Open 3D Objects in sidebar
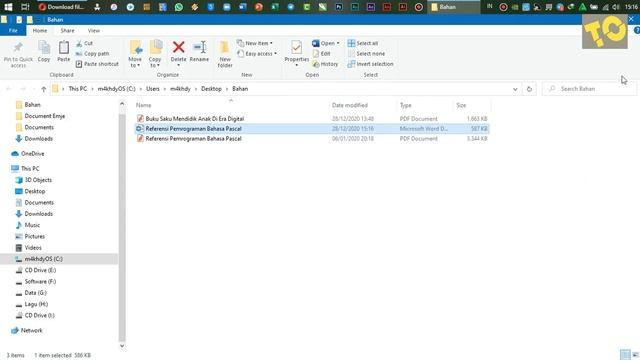The width and height of the screenshot is (640, 360). pyautogui.click(x=38, y=180)
